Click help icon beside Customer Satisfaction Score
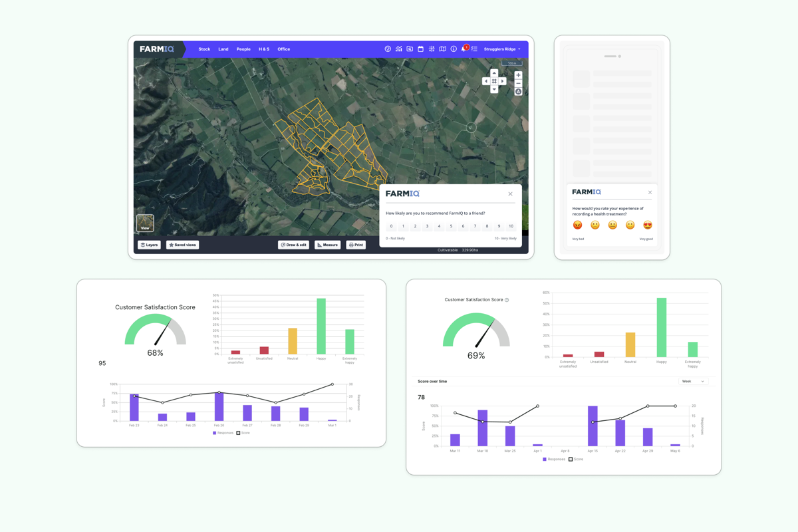The image size is (798, 532). 507,300
